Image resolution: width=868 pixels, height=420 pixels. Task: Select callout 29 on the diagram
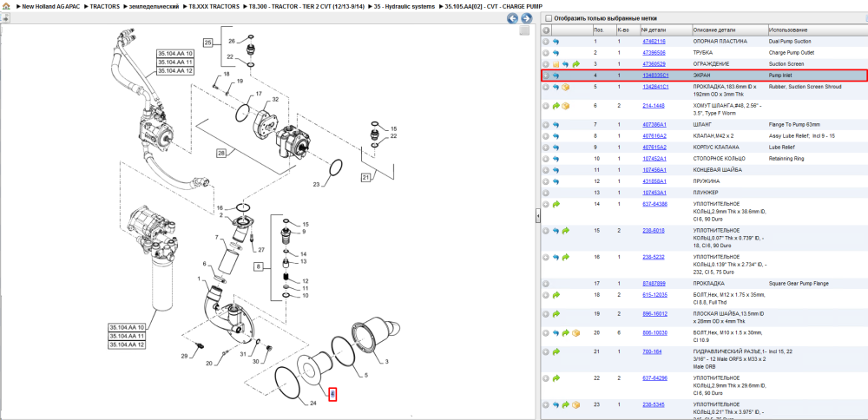coord(186,356)
